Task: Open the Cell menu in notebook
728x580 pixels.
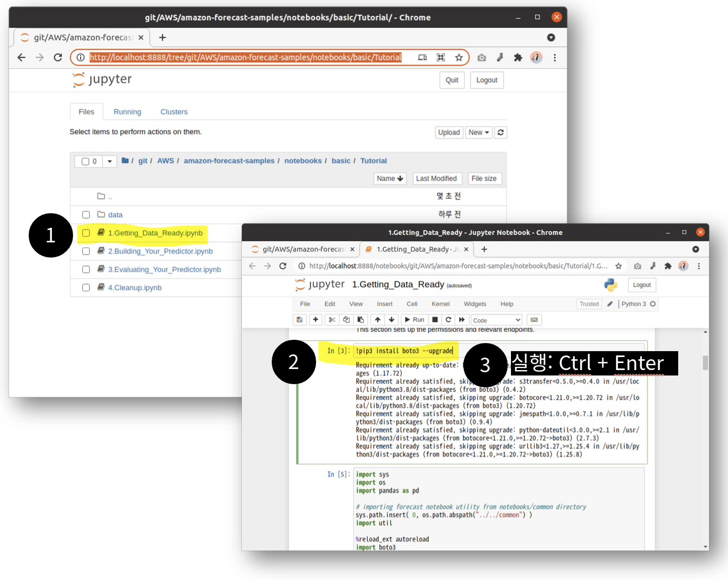Action: 412,304
